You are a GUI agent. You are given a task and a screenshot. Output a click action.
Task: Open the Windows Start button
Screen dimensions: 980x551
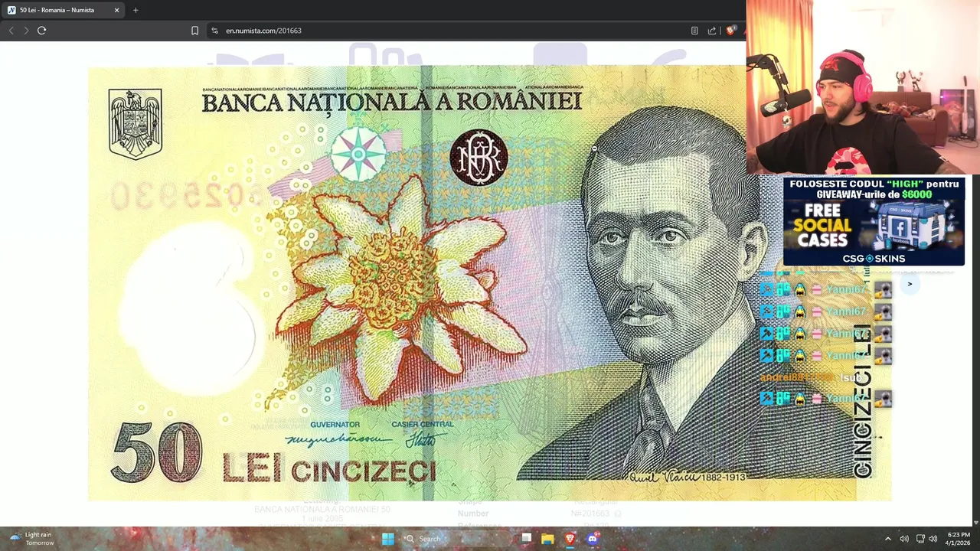(x=388, y=539)
